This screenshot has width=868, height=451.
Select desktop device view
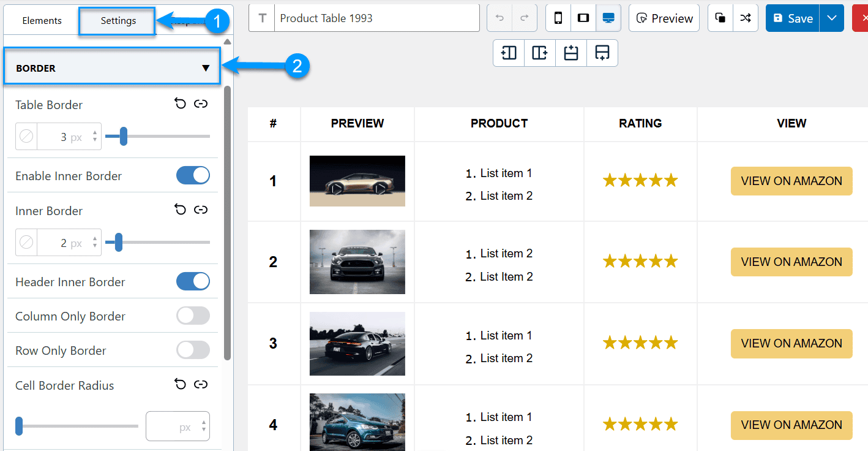(x=608, y=18)
